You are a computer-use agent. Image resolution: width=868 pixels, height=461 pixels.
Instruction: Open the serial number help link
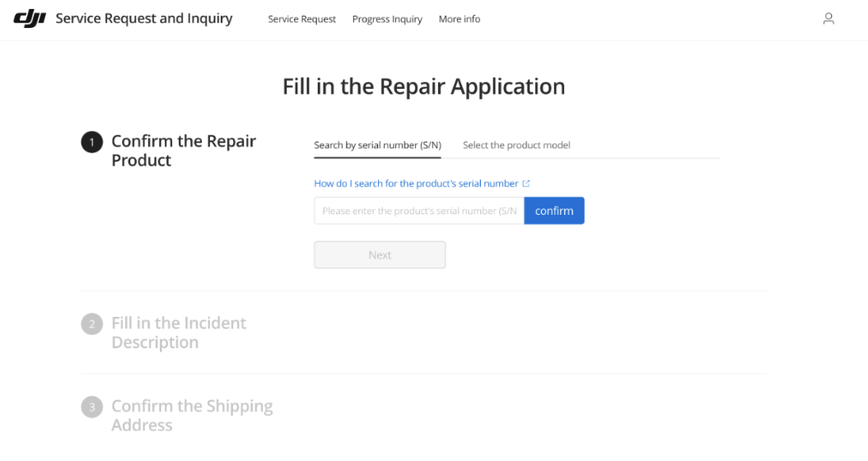pos(416,184)
